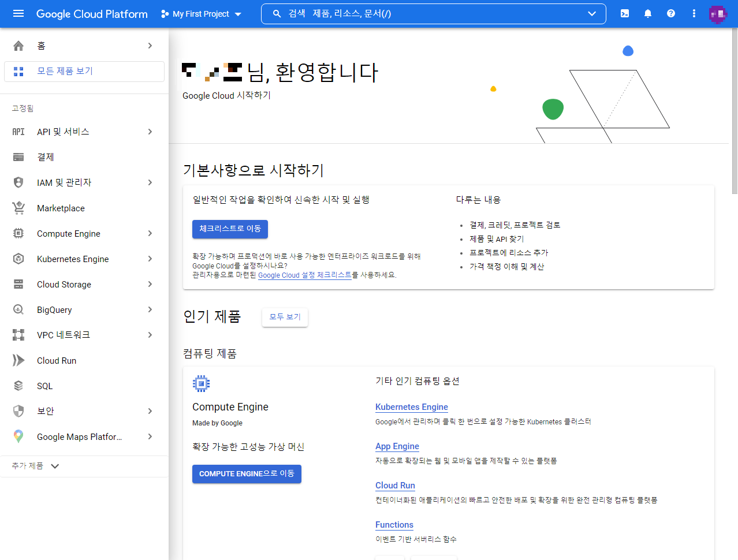738x560 pixels.
Task: Select the Compute Engine sidebar icon
Action: tap(18, 233)
